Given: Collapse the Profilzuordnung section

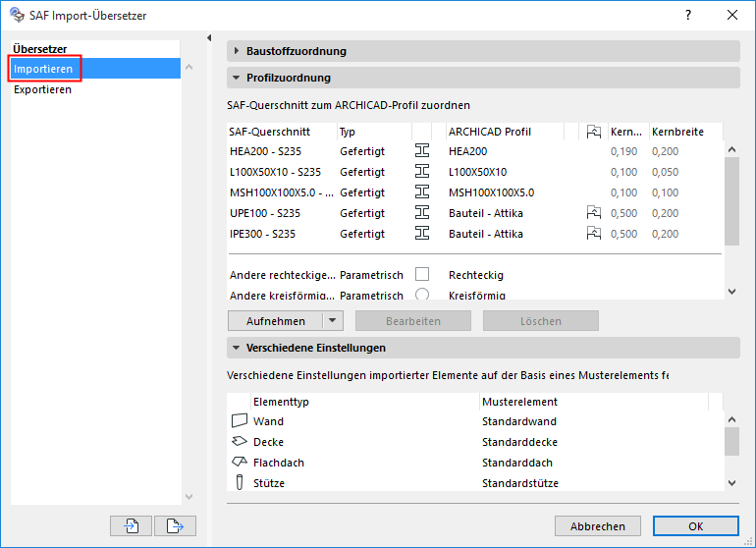Looking at the screenshot, I should coord(237,78).
